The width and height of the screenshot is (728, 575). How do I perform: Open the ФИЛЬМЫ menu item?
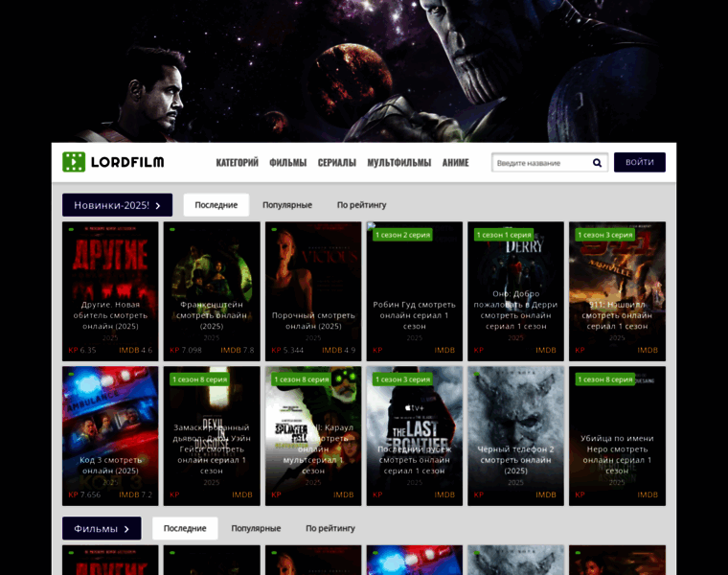coord(288,163)
